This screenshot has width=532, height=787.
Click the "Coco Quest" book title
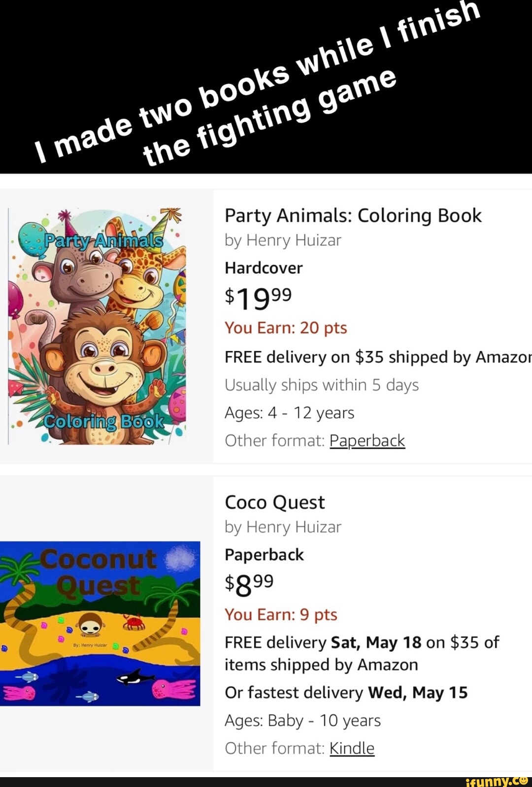pos(274,503)
